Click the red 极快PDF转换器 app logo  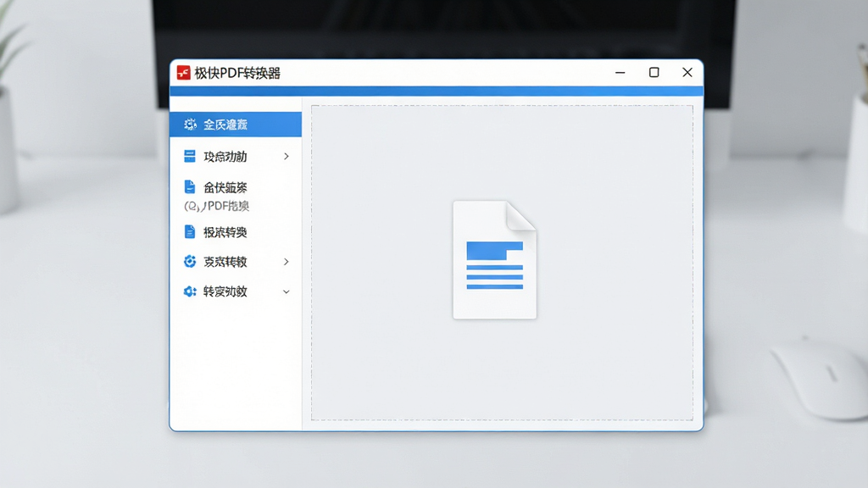pyautogui.click(x=183, y=73)
